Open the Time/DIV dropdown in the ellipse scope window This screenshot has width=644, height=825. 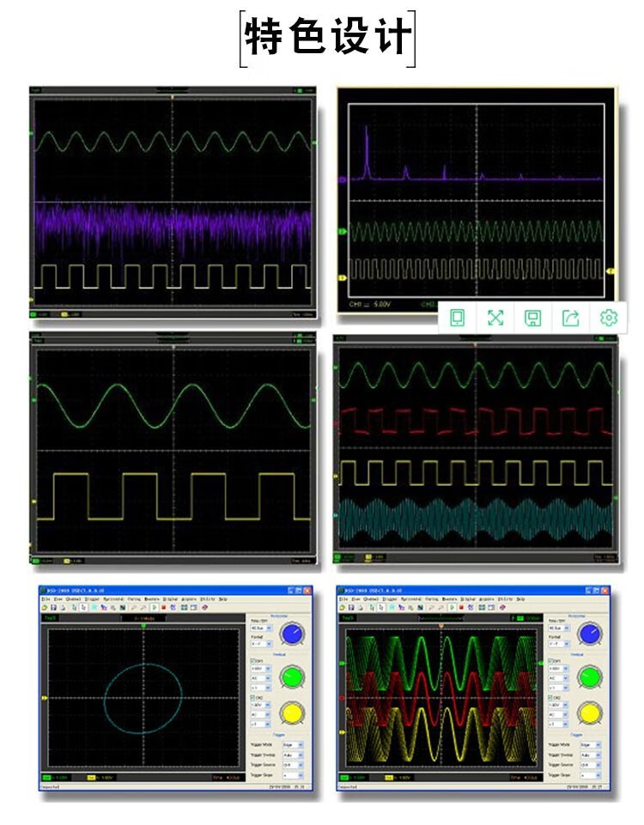(260, 628)
